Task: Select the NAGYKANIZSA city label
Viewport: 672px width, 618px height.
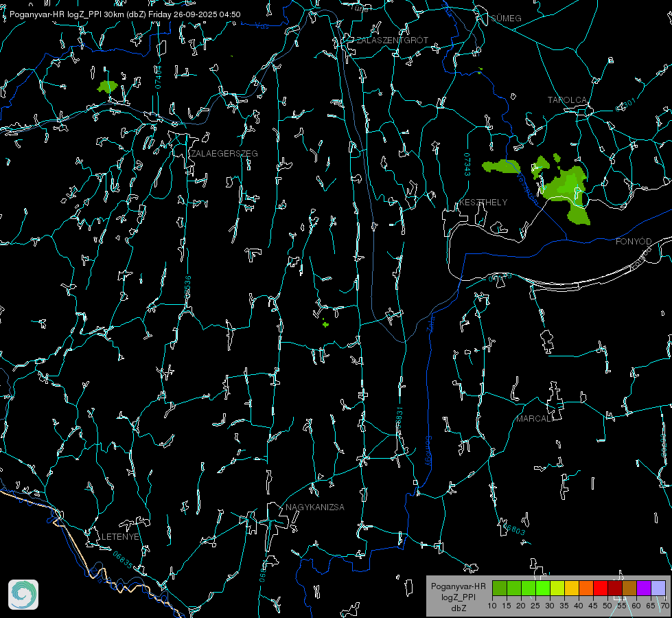Action: tap(315, 507)
